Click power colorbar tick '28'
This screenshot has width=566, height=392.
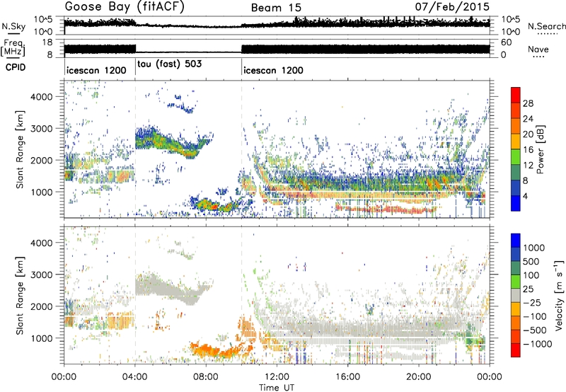point(528,103)
